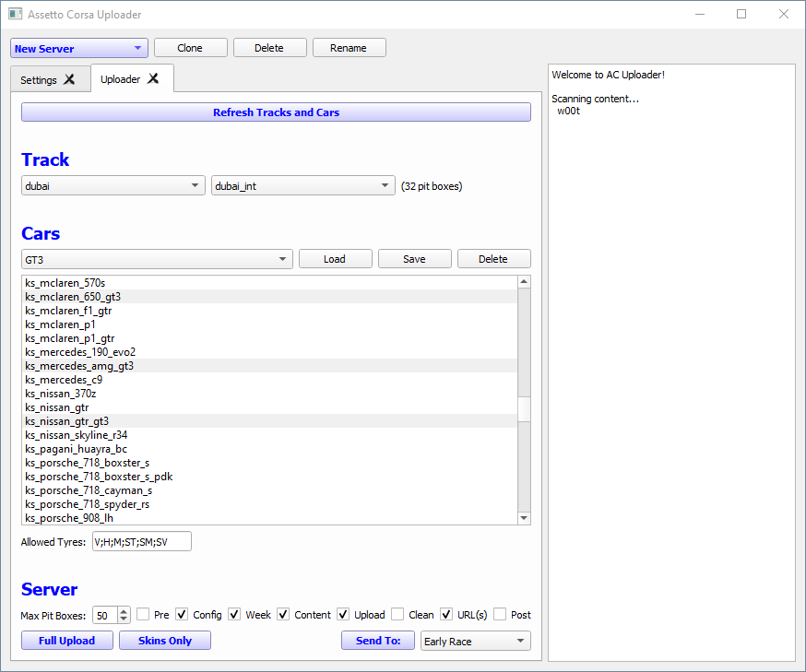The image size is (806, 672).
Task: Select ks_mclaren_f1_gtr in the car list
Action: click(270, 311)
